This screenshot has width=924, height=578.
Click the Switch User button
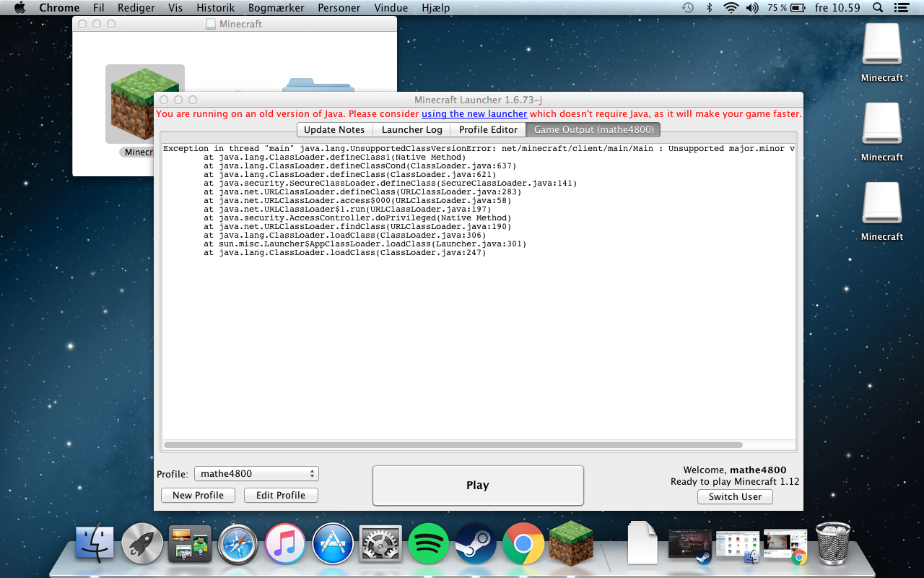735,496
